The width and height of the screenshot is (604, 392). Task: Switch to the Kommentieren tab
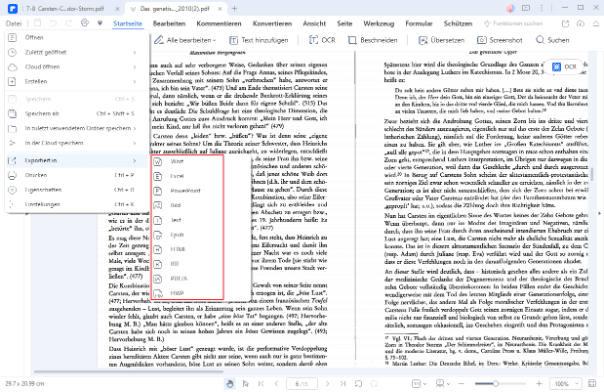pyautogui.click(x=219, y=23)
